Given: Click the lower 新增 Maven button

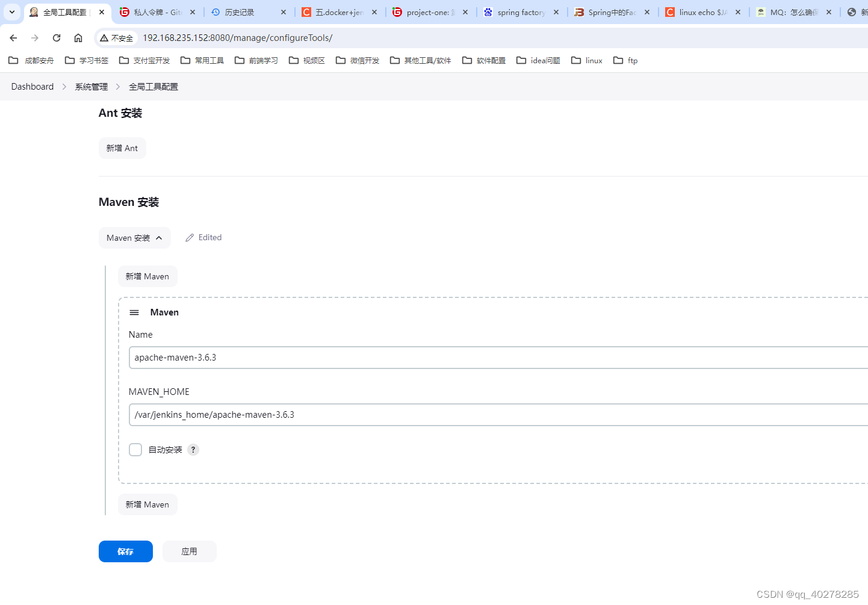Looking at the screenshot, I should [147, 504].
